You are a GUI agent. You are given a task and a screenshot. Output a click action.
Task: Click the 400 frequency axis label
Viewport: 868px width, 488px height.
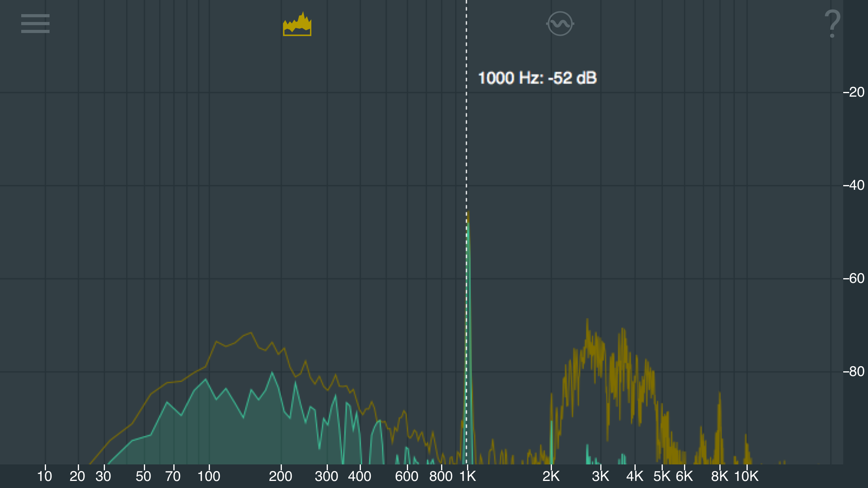tap(359, 476)
